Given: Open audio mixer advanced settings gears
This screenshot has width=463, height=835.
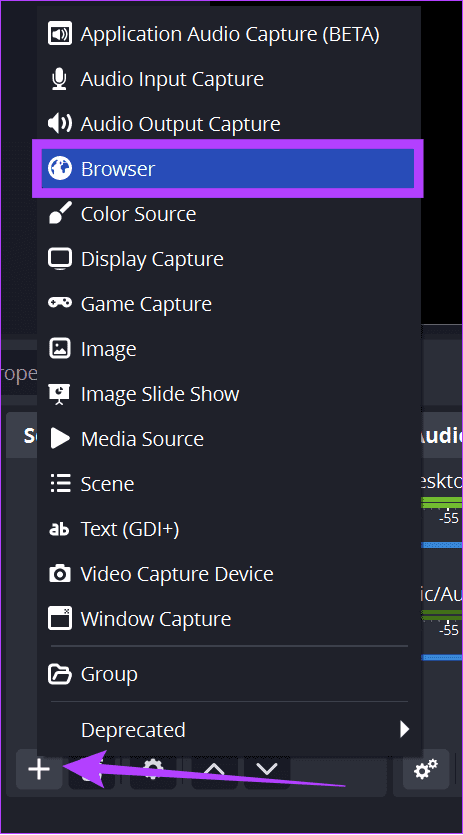Looking at the screenshot, I should (426, 769).
